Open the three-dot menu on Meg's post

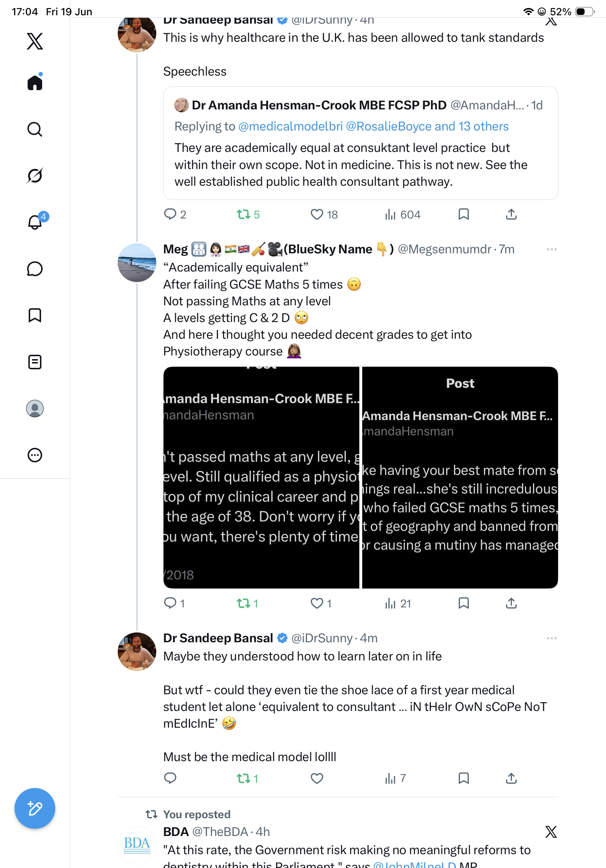coord(552,249)
